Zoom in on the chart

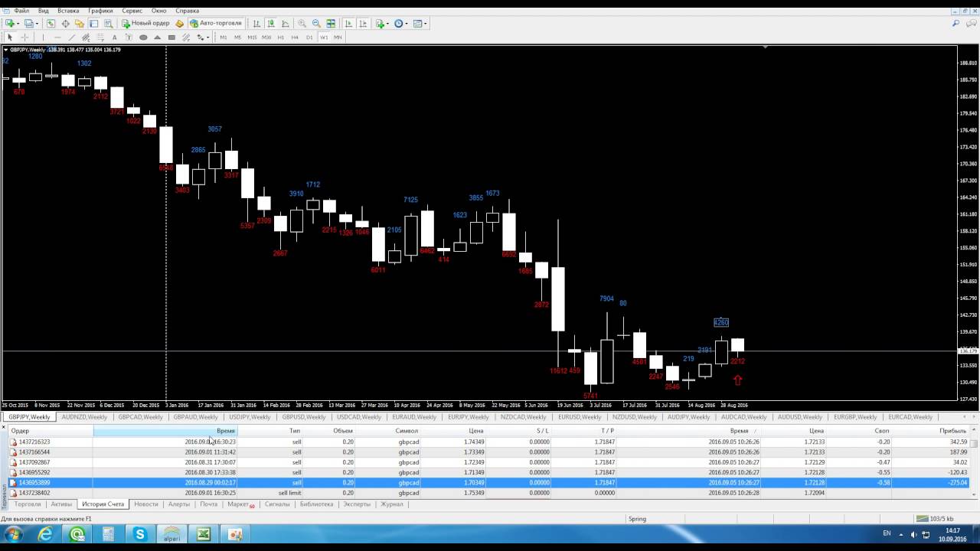(x=302, y=23)
